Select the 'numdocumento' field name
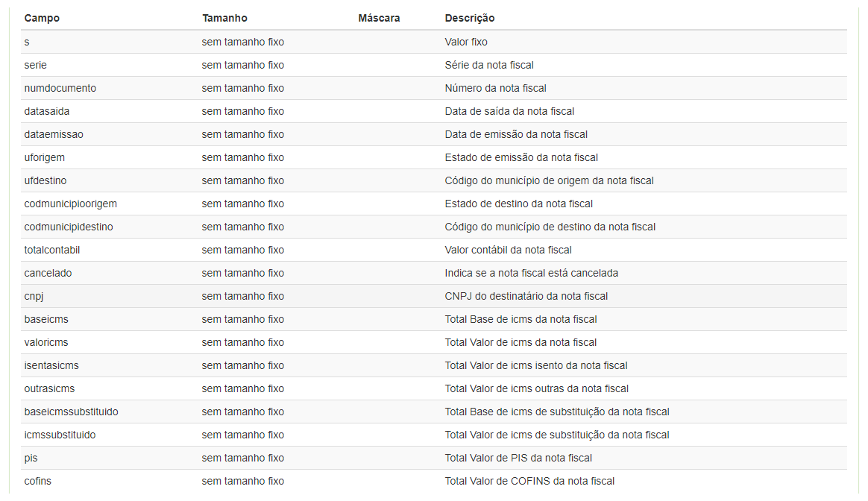The width and height of the screenshot is (868, 501). [60, 88]
